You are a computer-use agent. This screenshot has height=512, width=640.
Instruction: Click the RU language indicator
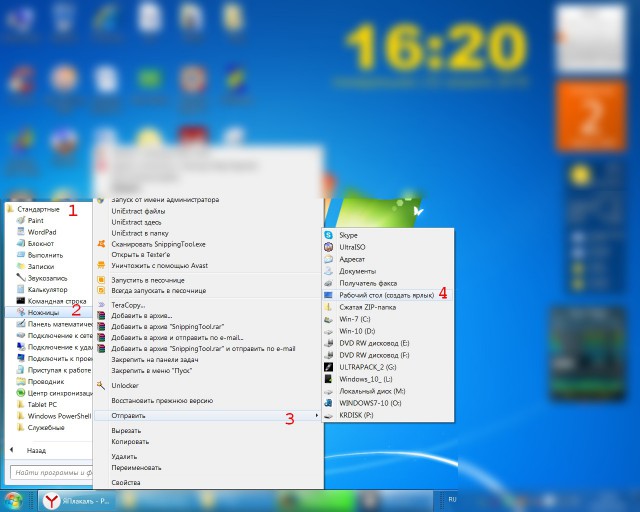tap(452, 499)
